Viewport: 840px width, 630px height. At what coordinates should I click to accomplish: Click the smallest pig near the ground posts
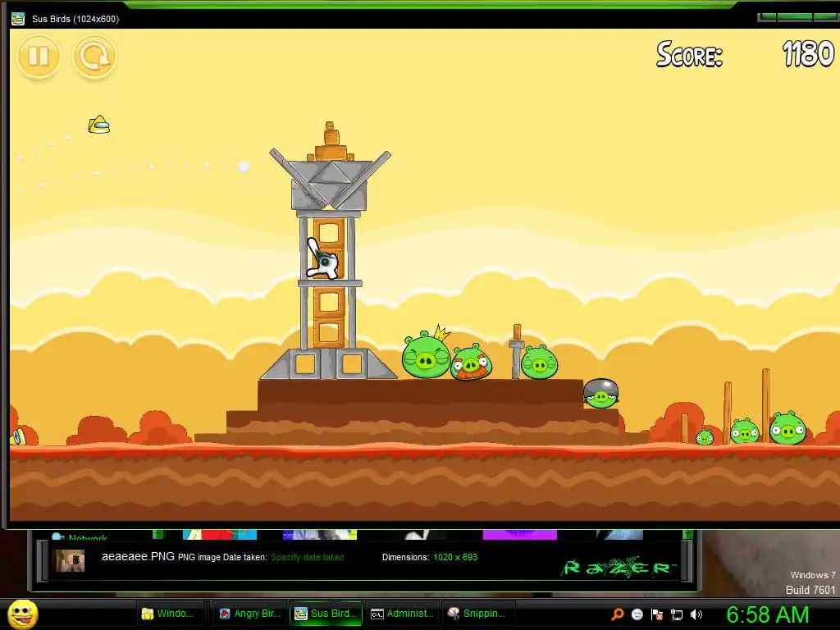click(x=705, y=437)
